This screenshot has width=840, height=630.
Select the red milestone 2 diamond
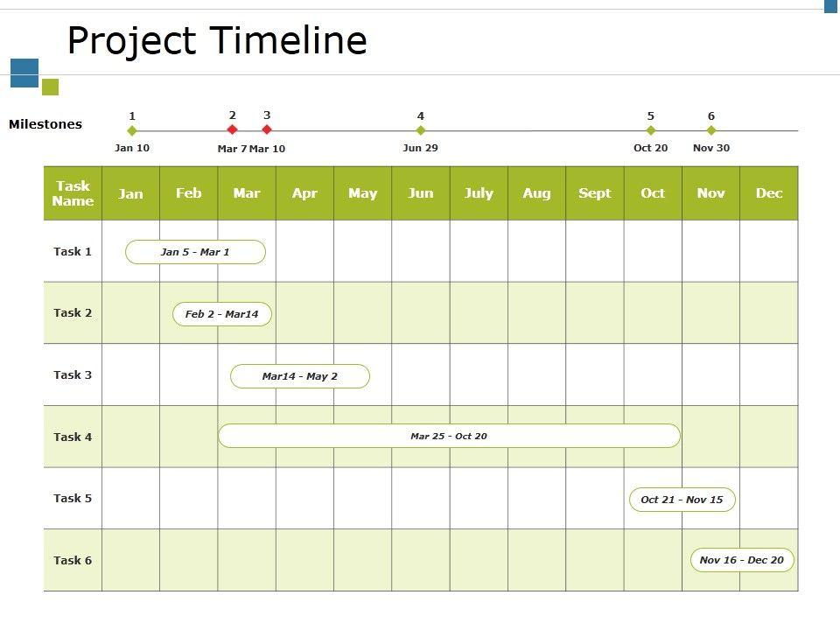(x=233, y=129)
